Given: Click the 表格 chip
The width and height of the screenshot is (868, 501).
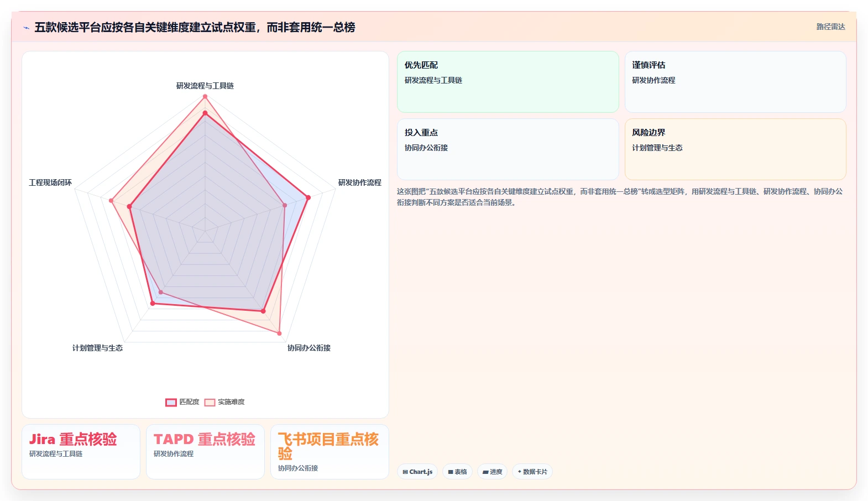Looking at the screenshot, I should coord(457,472).
